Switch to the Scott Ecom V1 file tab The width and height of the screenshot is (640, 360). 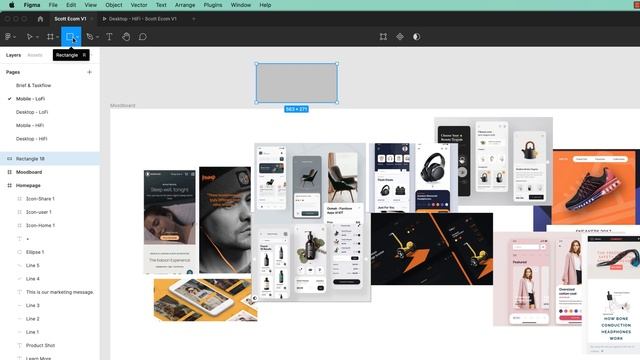pyautogui.click(x=70, y=19)
